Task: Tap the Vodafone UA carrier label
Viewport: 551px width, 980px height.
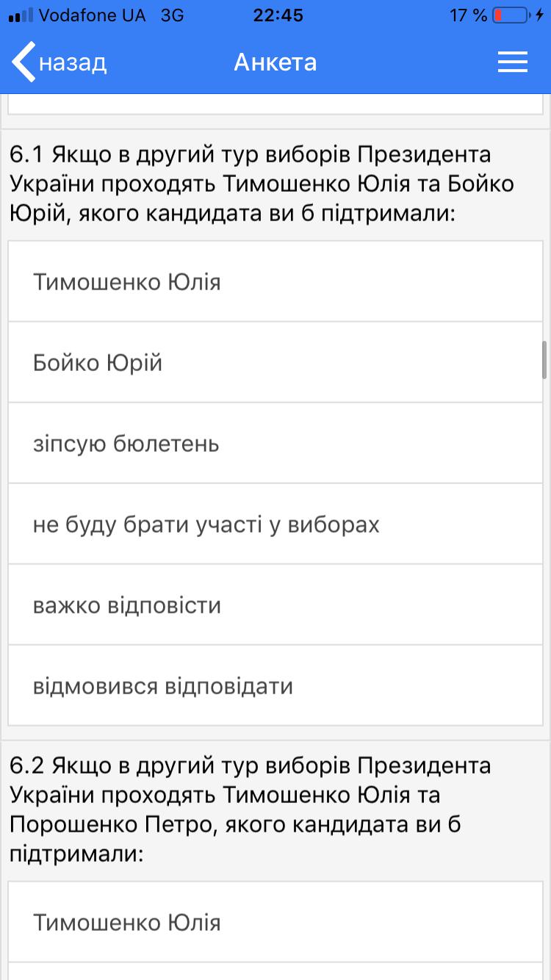Action: (x=93, y=15)
